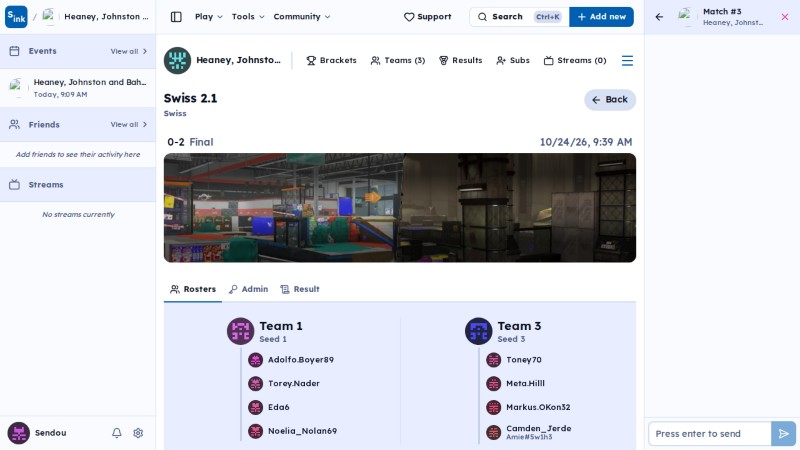Screen dimensions: 800x450
Task: Click the right stage map image
Action: click(518, 208)
